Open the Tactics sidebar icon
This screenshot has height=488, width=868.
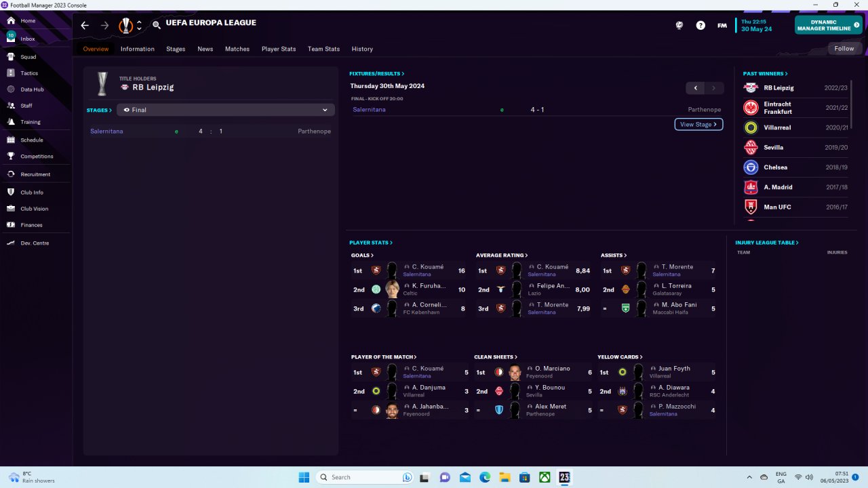tap(11, 73)
